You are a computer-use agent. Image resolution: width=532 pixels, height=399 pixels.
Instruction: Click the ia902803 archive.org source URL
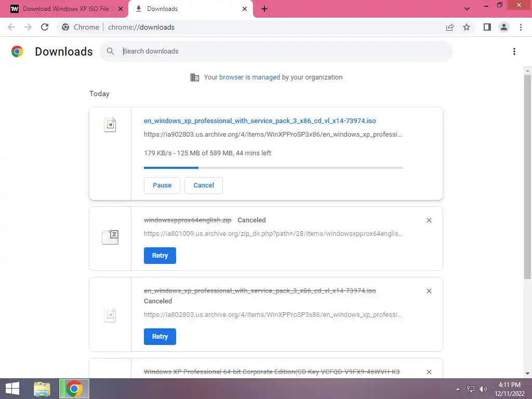point(273,135)
